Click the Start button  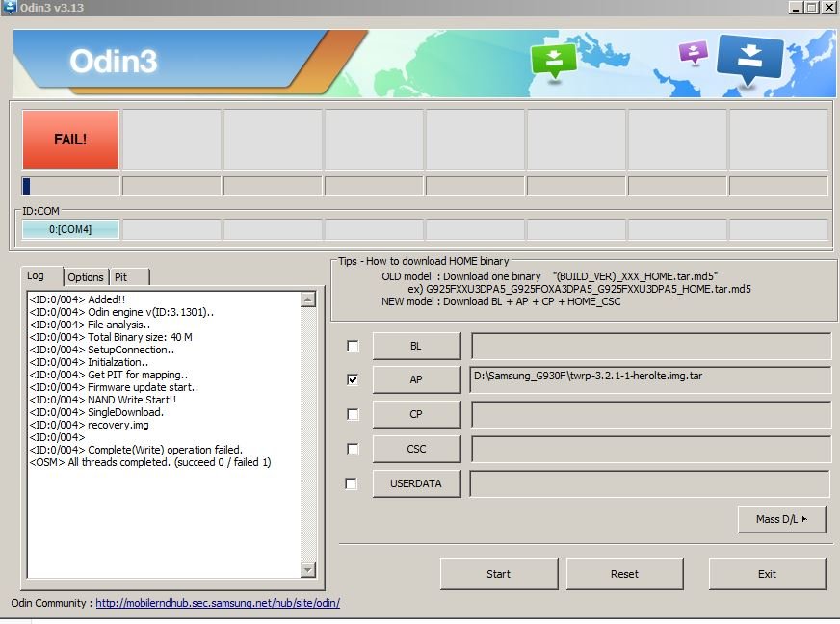pos(499,574)
